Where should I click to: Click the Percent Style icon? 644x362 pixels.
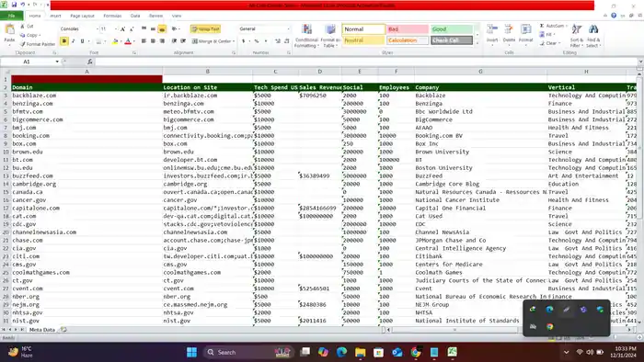(257, 41)
